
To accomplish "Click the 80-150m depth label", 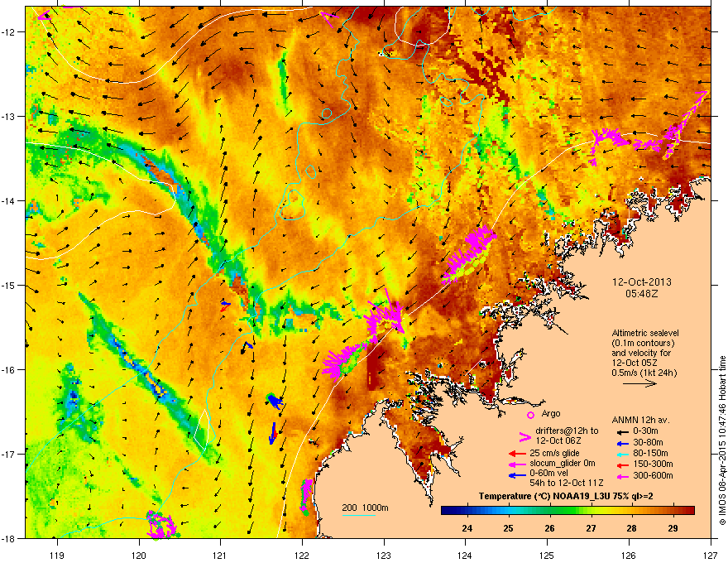I will coord(650,453).
